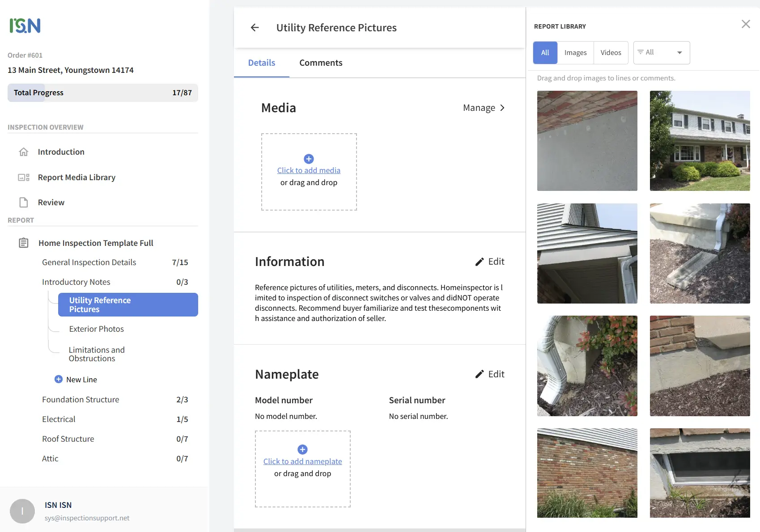Open Introduction via the home icon

coord(24,152)
